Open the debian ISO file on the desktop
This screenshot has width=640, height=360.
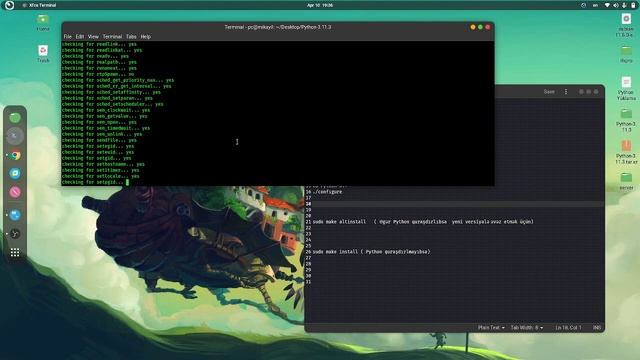pyautogui.click(x=626, y=25)
